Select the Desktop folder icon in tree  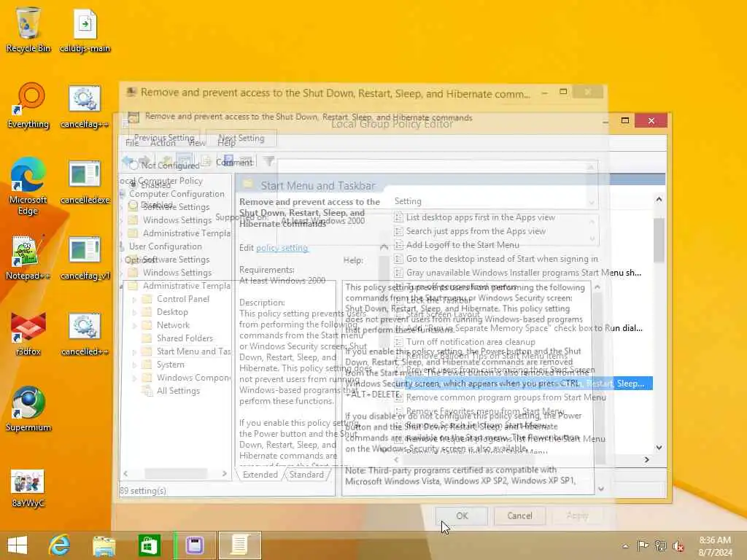147,312
